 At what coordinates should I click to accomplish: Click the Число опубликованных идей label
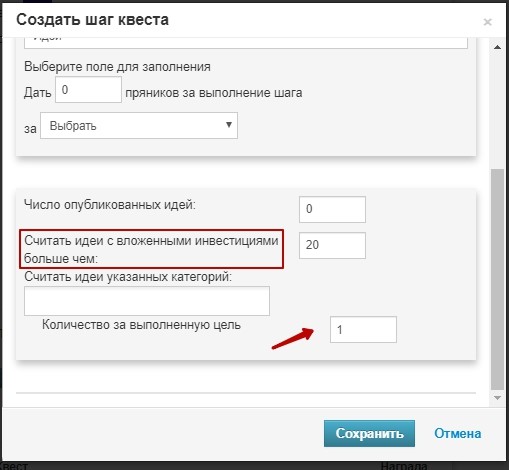pos(110,205)
